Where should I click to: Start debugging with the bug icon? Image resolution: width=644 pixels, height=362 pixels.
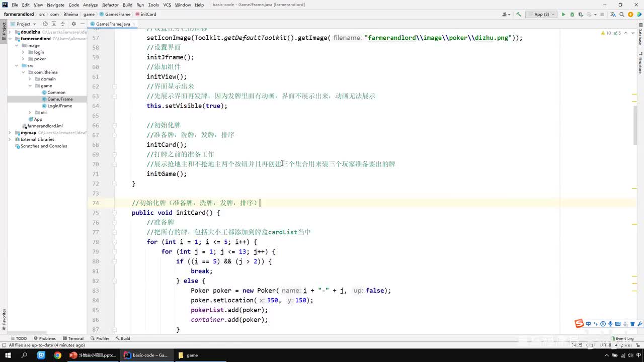tap(572, 15)
